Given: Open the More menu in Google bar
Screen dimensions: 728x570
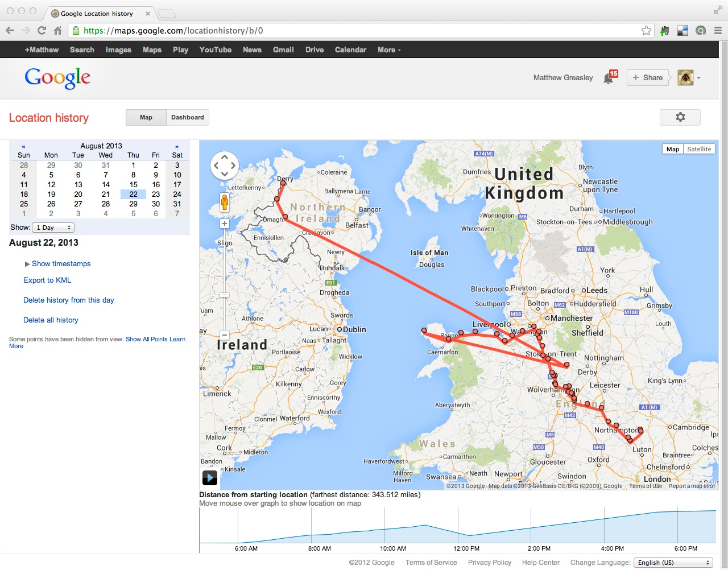Looking at the screenshot, I should (x=389, y=50).
